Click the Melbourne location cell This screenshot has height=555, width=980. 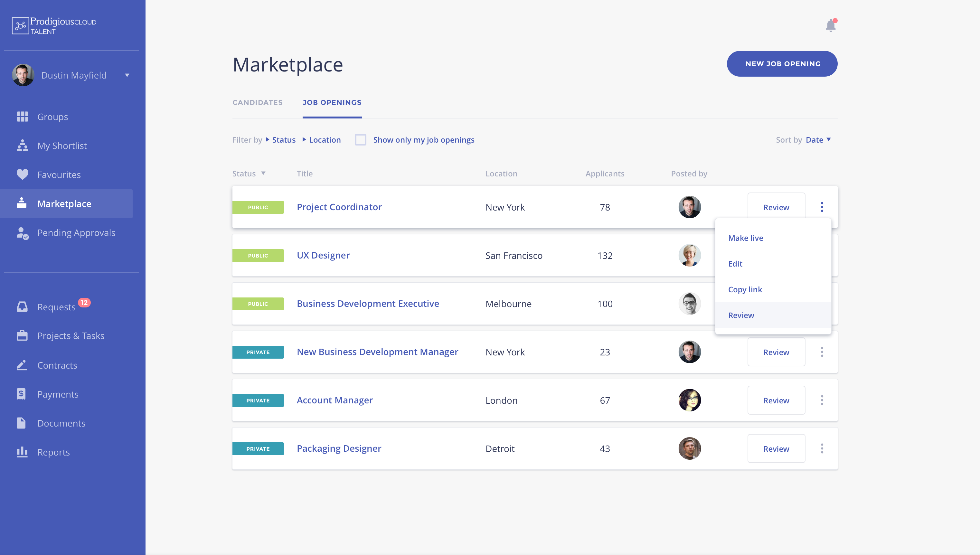(508, 304)
